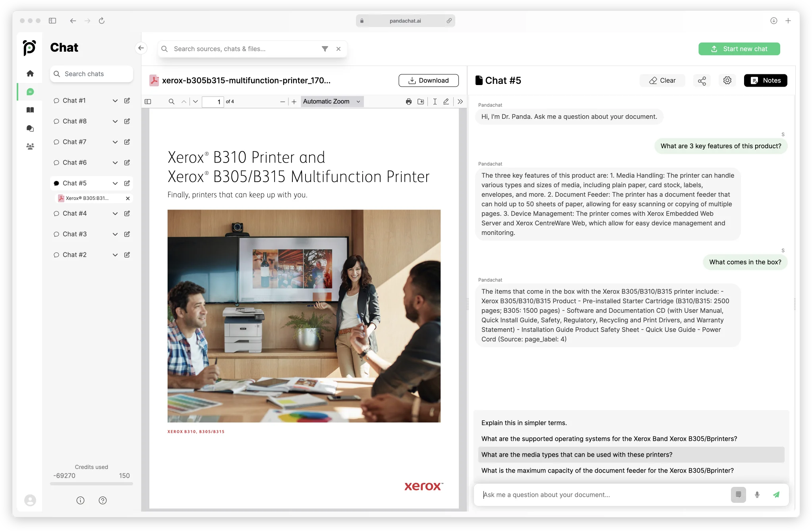Open the Library book icon in the sidebar
Viewport: 812px width, 531px height.
30,110
